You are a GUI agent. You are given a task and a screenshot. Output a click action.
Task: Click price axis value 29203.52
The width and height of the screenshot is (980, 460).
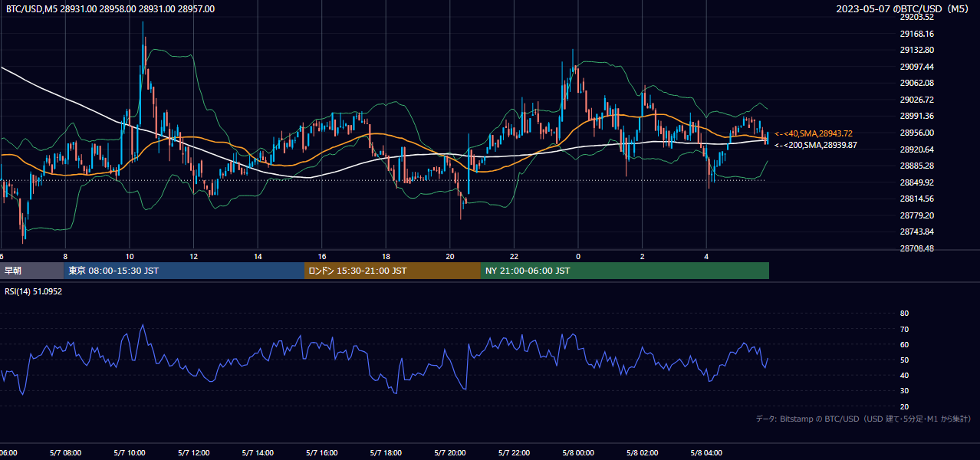pyautogui.click(x=916, y=17)
